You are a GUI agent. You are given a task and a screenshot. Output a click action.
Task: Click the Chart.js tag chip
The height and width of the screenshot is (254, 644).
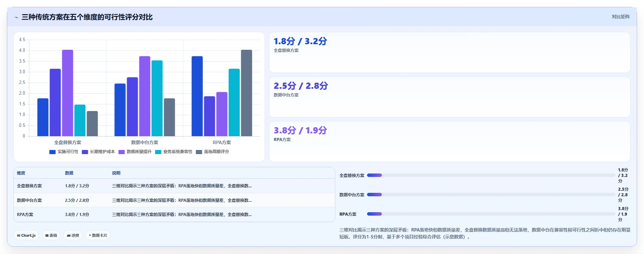[27, 235]
